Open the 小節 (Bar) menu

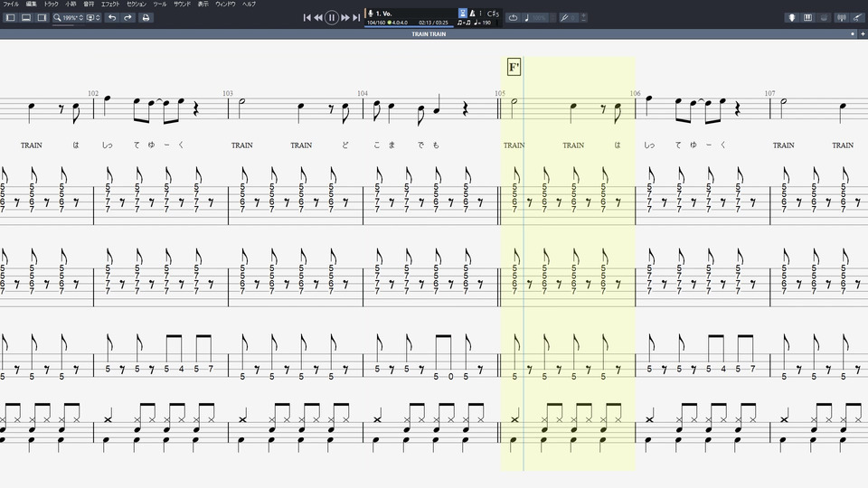pyautogui.click(x=71, y=4)
